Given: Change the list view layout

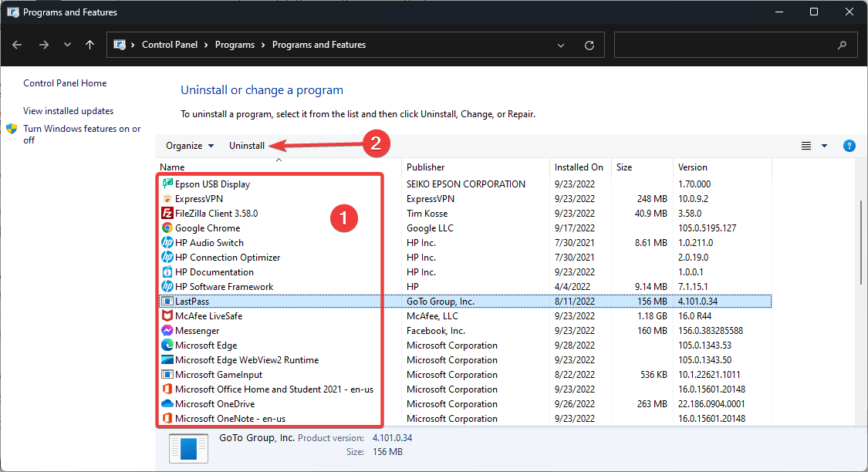Looking at the screenshot, I should [806, 146].
